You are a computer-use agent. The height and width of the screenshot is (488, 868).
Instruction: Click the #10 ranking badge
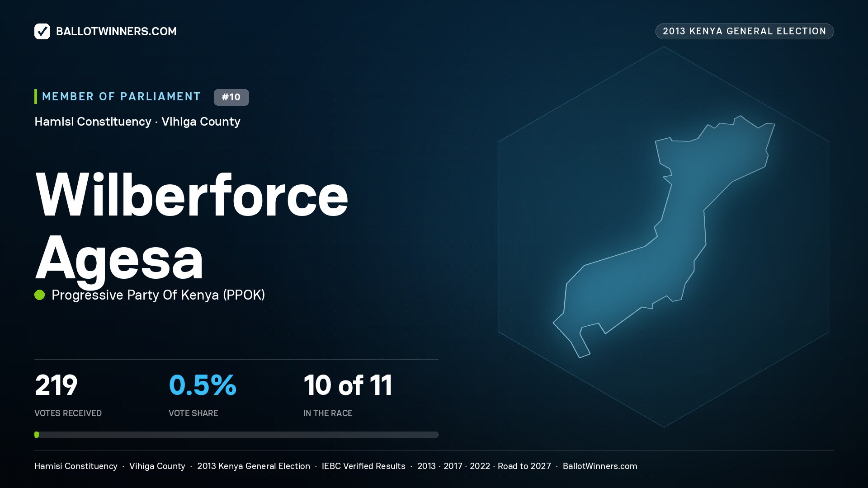231,97
